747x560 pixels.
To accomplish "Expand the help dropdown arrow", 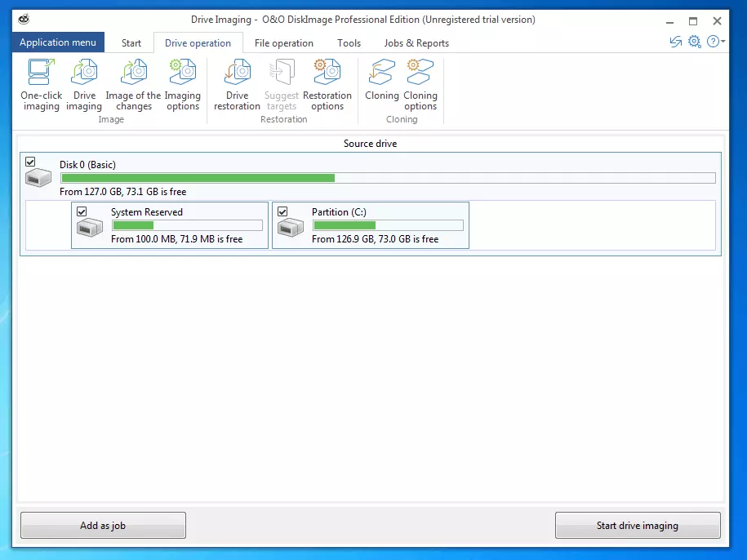I will 723,42.
